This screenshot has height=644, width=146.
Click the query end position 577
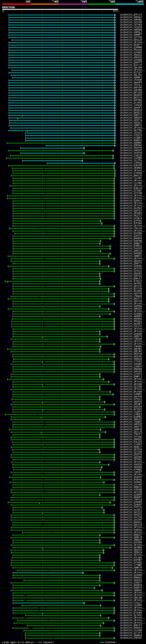(x=115, y=11)
